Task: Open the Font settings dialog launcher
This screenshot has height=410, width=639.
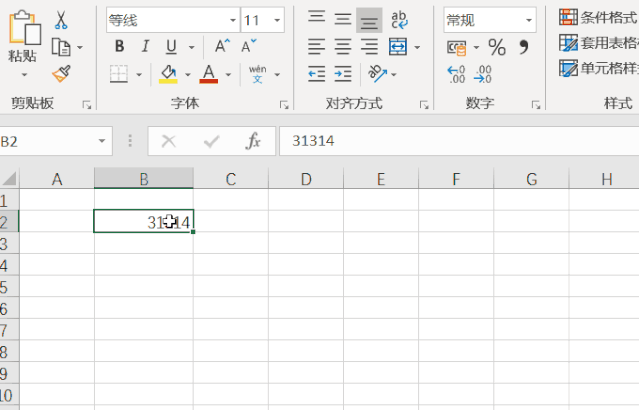Action: tap(284, 105)
